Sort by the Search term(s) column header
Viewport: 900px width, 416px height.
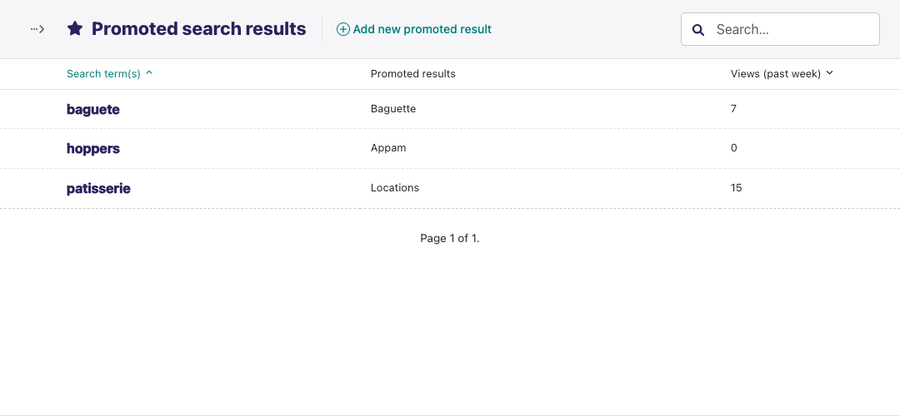pos(103,73)
